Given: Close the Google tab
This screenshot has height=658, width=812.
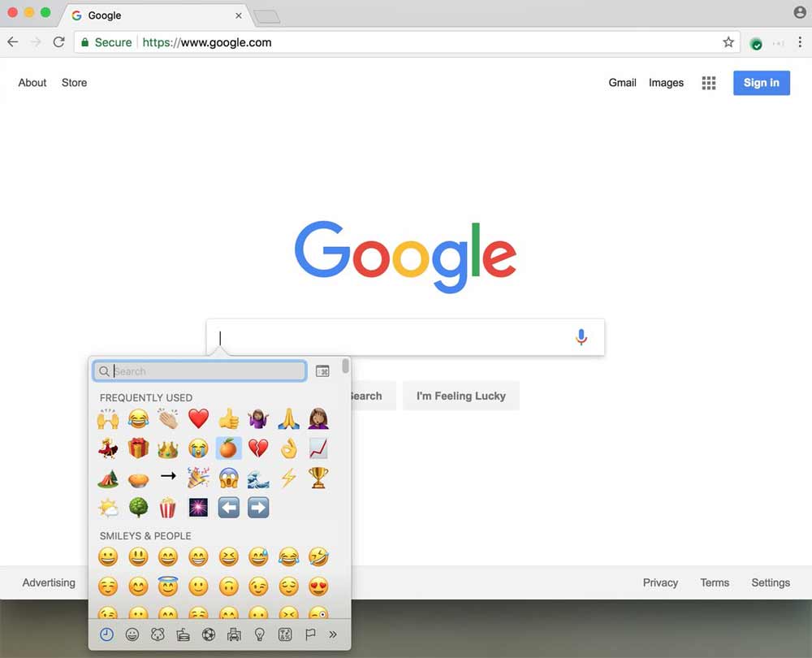Looking at the screenshot, I should (238, 15).
